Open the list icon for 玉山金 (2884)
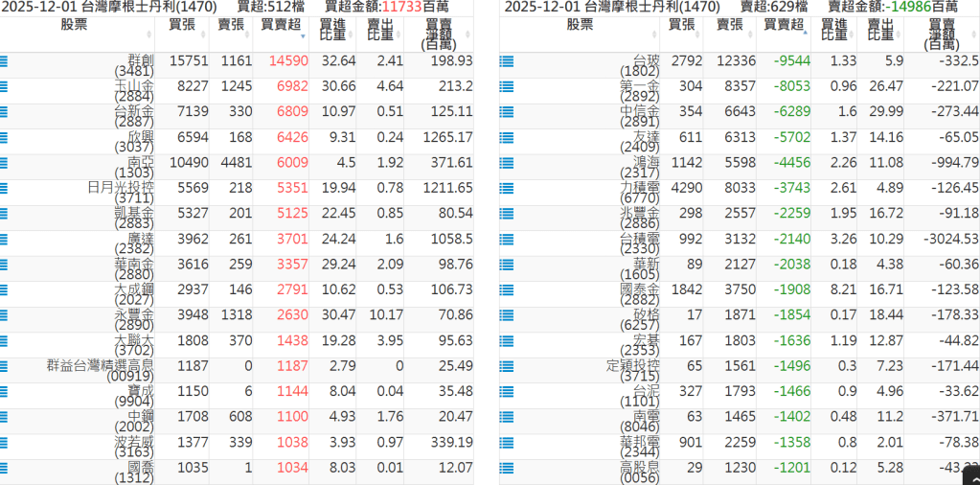 5,86
